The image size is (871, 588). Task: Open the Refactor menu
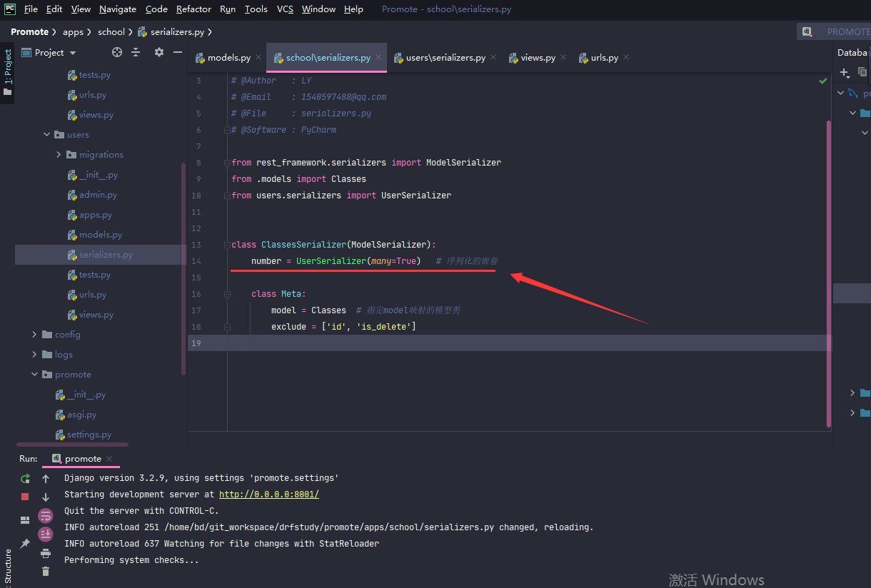[193, 9]
